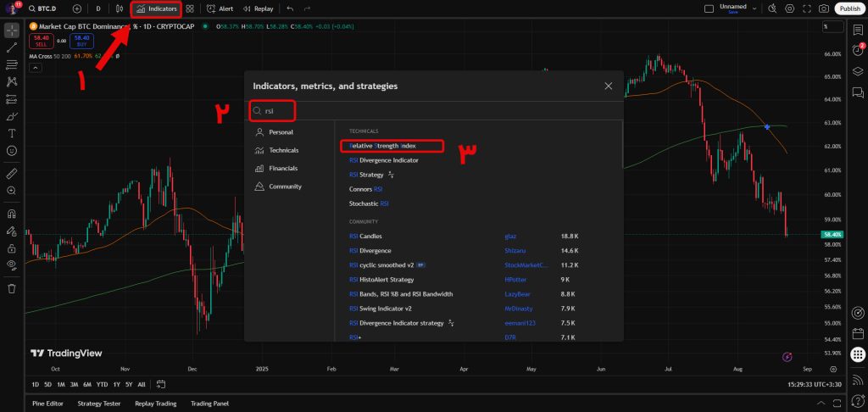Set range to YTD at bottom
Image resolution: width=868 pixels, height=412 pixels.
tap(102, 384)
